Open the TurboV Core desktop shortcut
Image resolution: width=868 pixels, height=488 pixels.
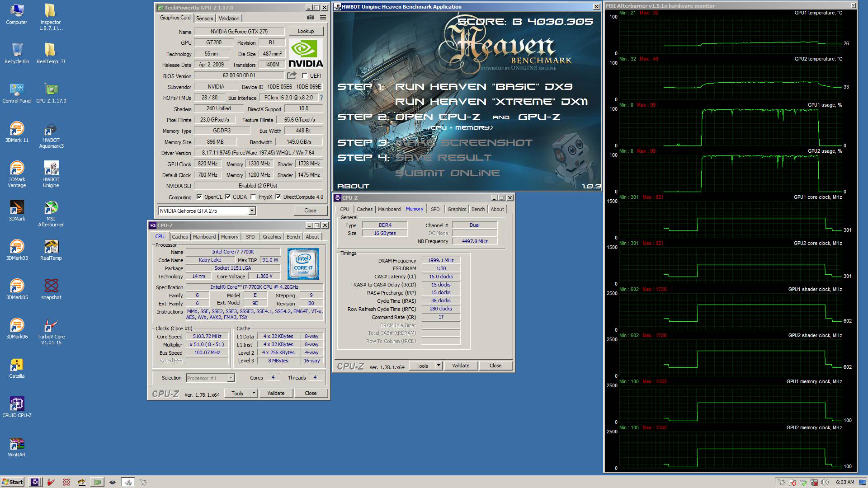coord(51,332)
